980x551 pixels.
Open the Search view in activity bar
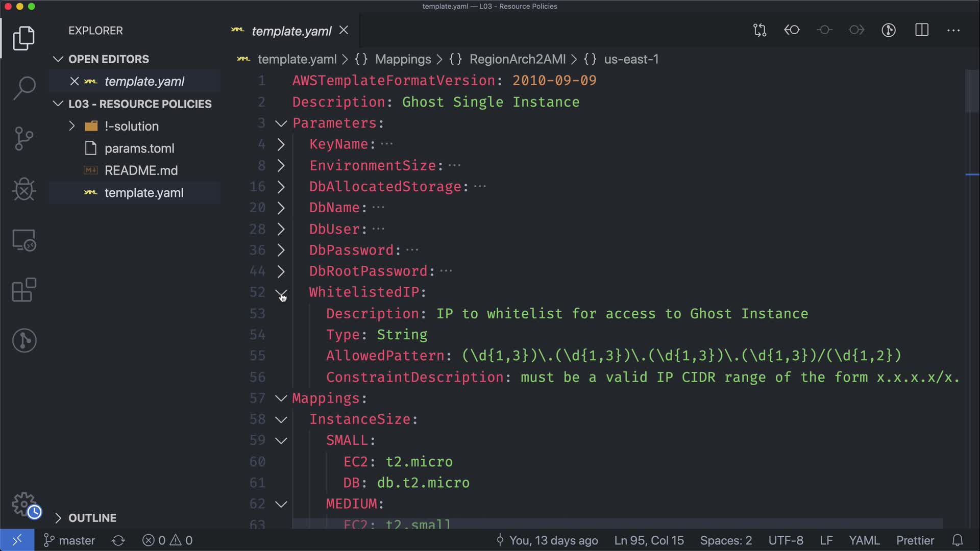click(x=24, y=88)
